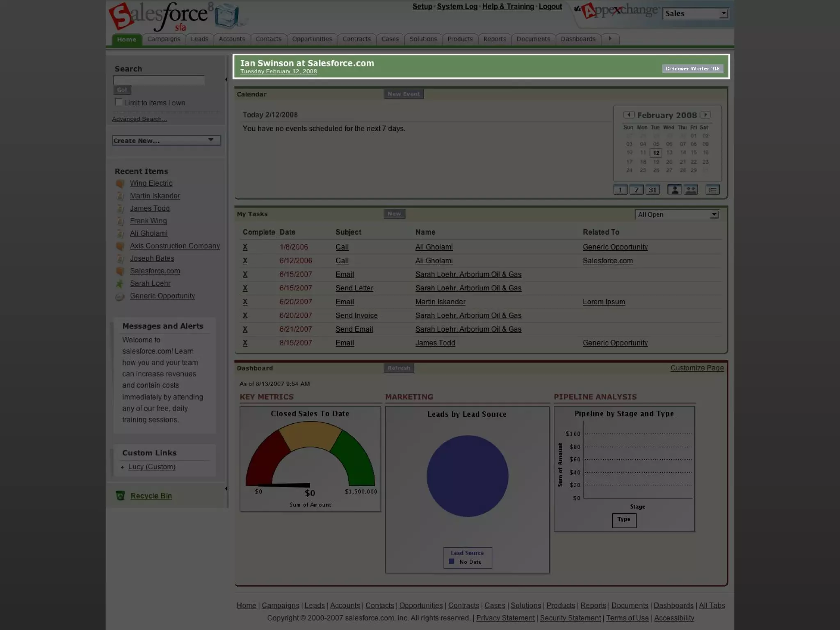Check 'Limit to items I own'
840x630 pixels.
click(119, 102)
